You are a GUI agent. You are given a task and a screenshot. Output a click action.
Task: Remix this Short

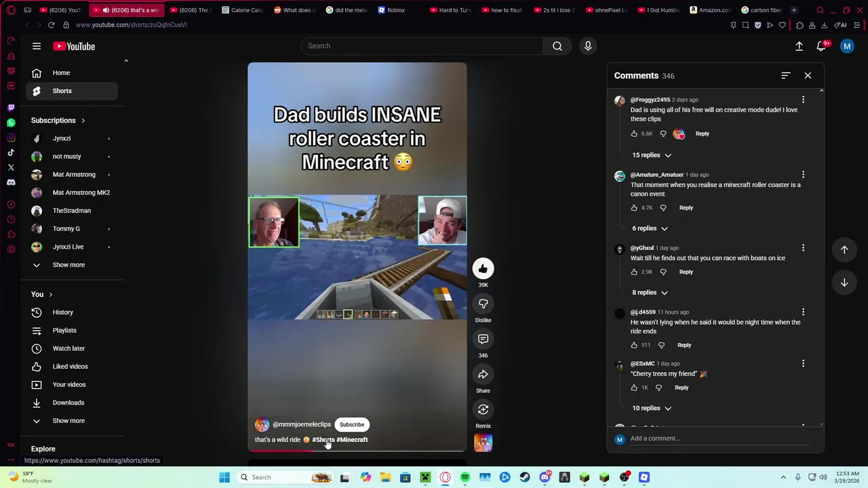click(483, 409)
